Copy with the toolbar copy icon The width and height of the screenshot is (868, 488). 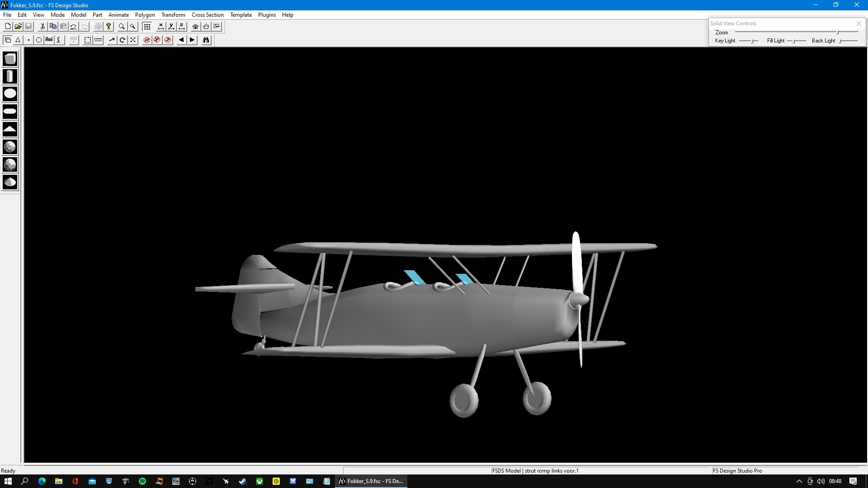pyautogui.click(x=53, y=27)
